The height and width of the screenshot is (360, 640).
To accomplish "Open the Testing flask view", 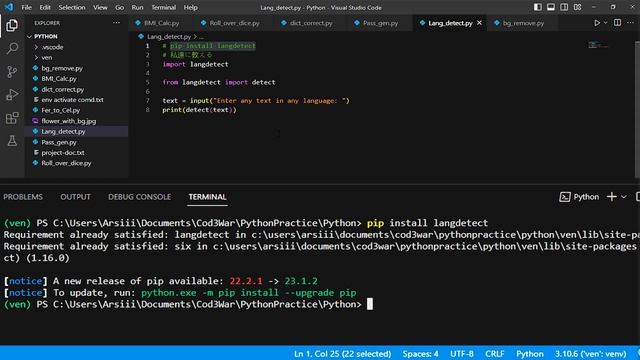I will coord(12,141).
